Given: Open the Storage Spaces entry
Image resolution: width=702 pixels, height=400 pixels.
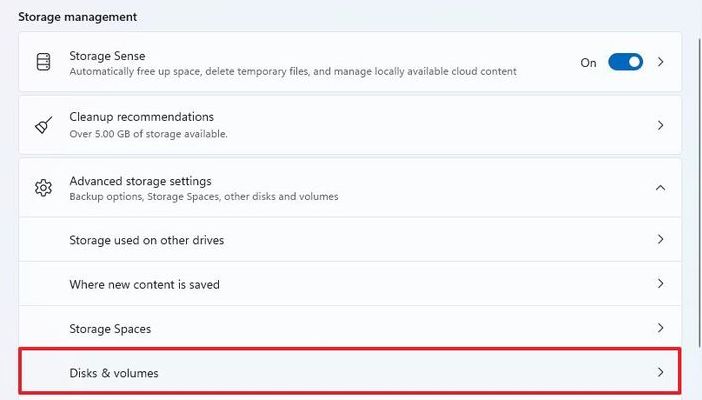Looking at the screenshot, I should tap(110, 328).
